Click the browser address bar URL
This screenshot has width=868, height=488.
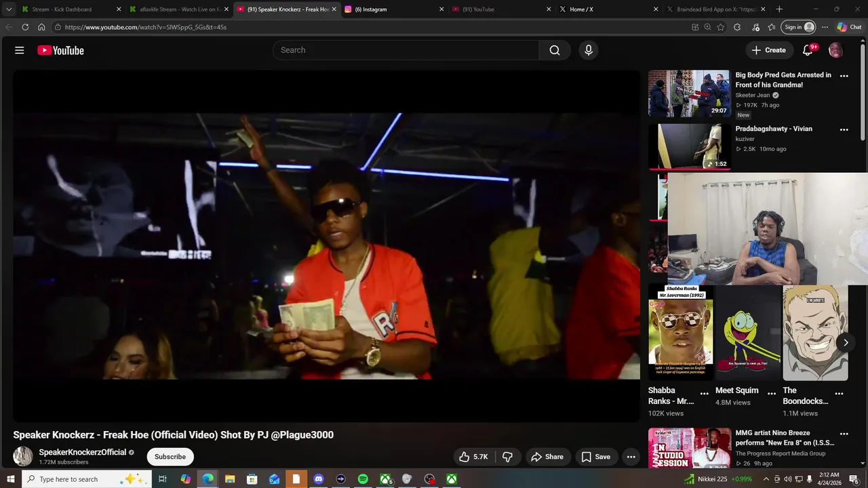[x=146, y=27]
